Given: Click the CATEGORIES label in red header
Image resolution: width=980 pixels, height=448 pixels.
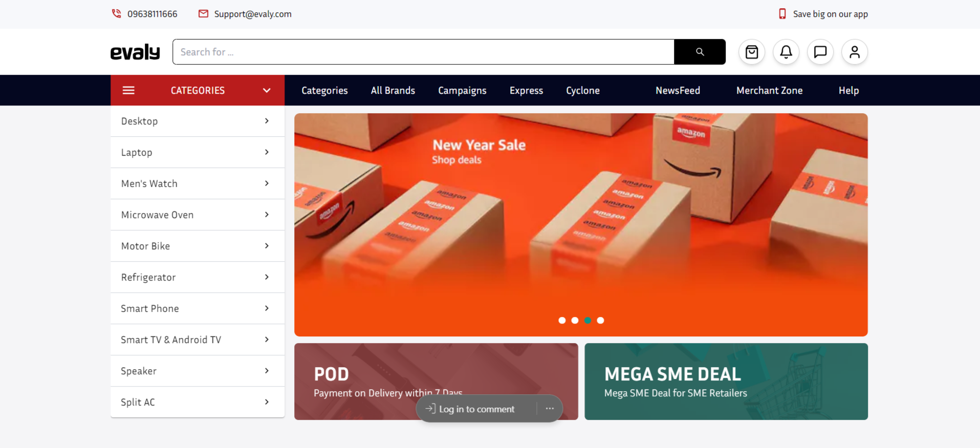Looking at the screenshot, I should [x=198, y=90].
